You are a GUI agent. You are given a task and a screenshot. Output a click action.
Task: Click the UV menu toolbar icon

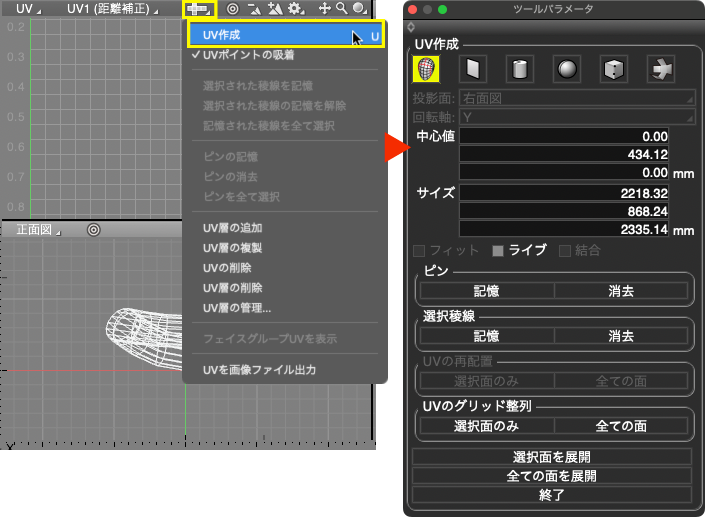[x=200, y=8]
